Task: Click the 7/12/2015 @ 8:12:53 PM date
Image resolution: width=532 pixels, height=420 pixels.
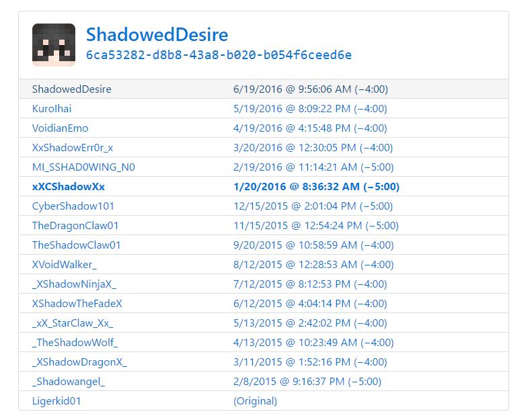Action: pyautogui.click(x=310, y=284)
